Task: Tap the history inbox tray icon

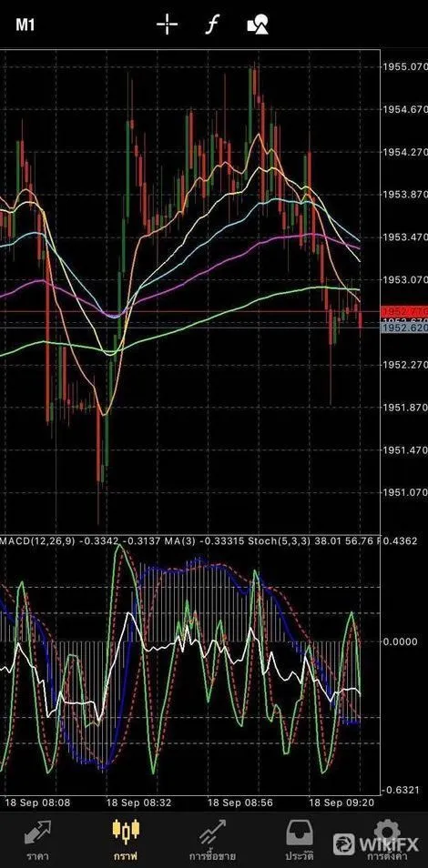Action: tap(300, 832)
